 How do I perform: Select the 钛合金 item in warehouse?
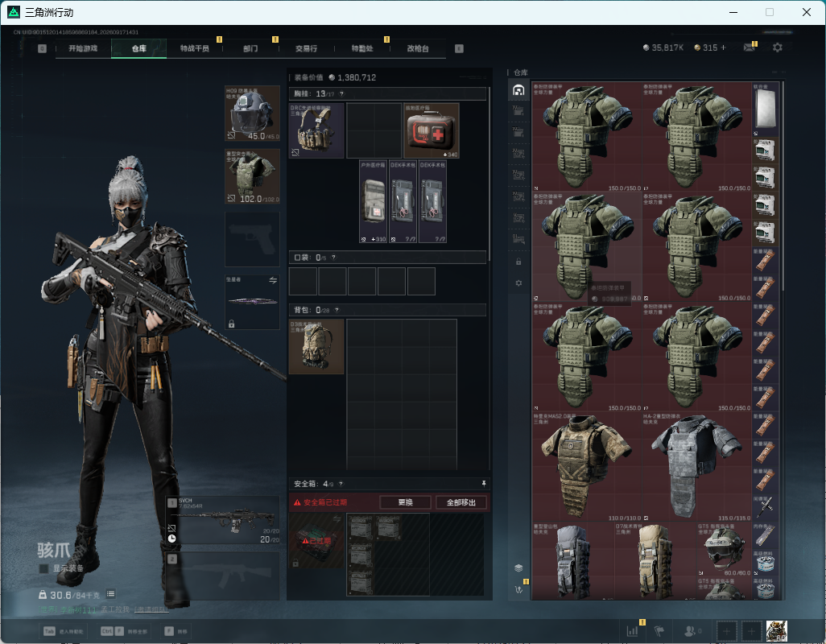click(765, 109)
